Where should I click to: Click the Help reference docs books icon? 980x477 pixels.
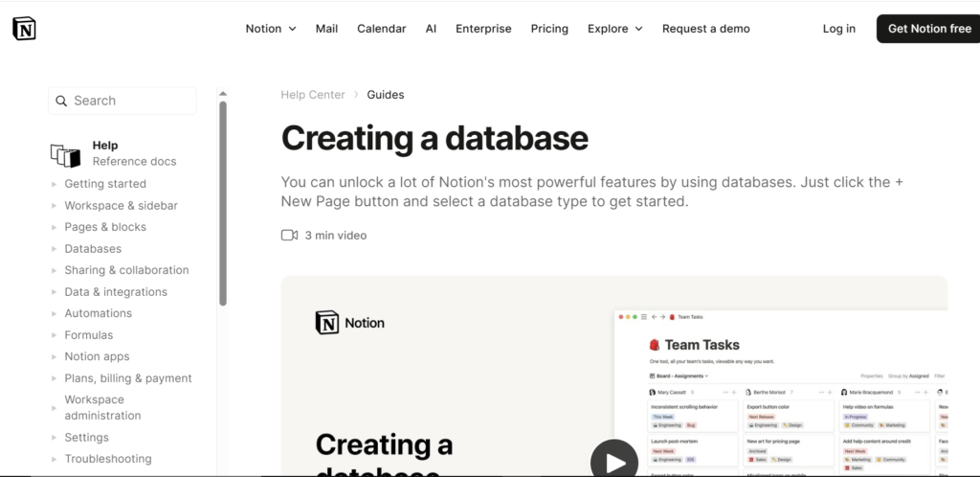(x=66, y=156)
